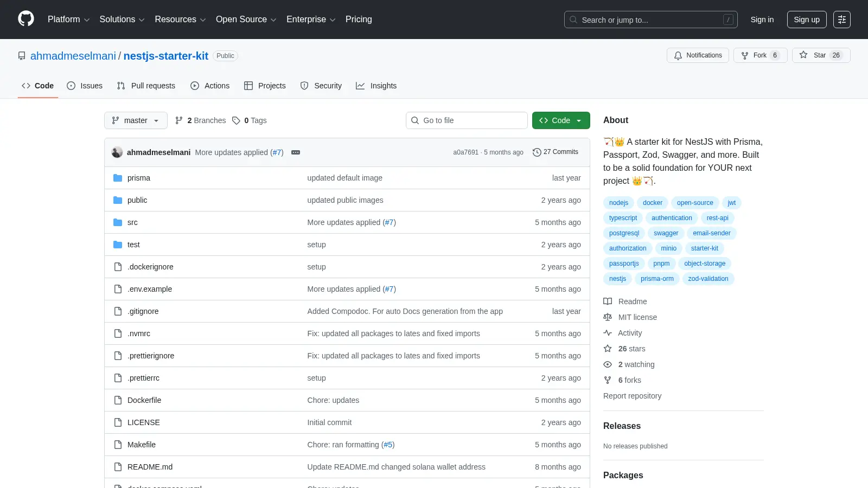
Task: Select the swagger topic tag
Action: tap(666, 233)
